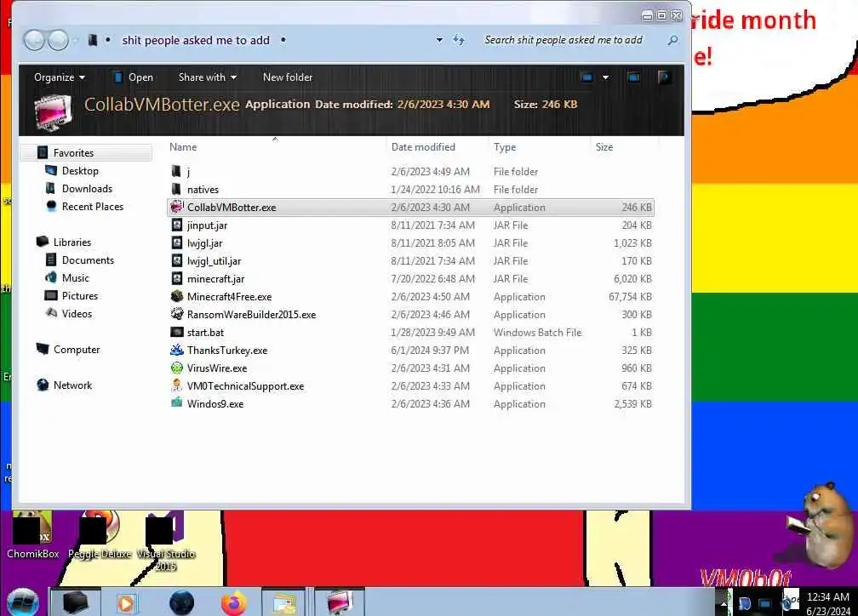The height and width of the screenshot is (616, 858).
Task: Click the Peggle Deluxe desktop shortcut
Action: [100, 535]
